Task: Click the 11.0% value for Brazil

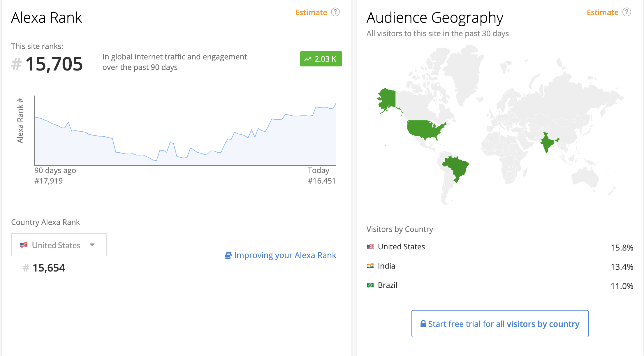Action: point(622,286)
